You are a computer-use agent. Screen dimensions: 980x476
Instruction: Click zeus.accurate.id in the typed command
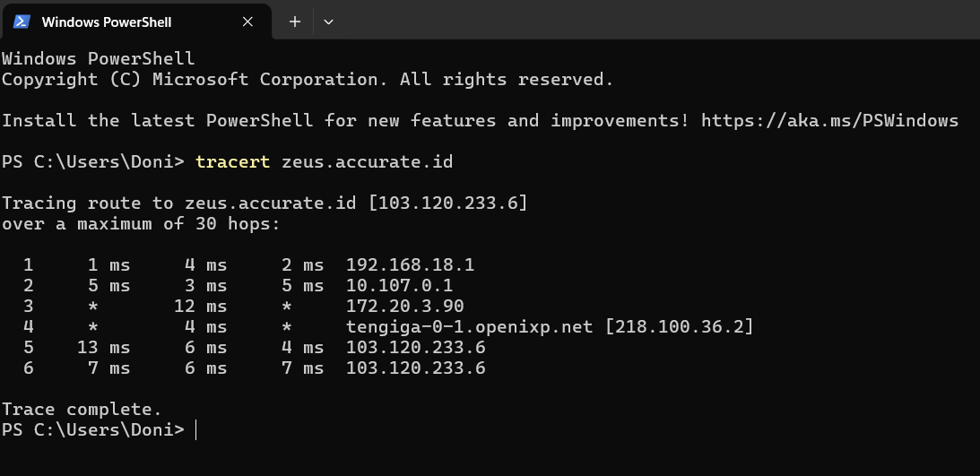367,162
